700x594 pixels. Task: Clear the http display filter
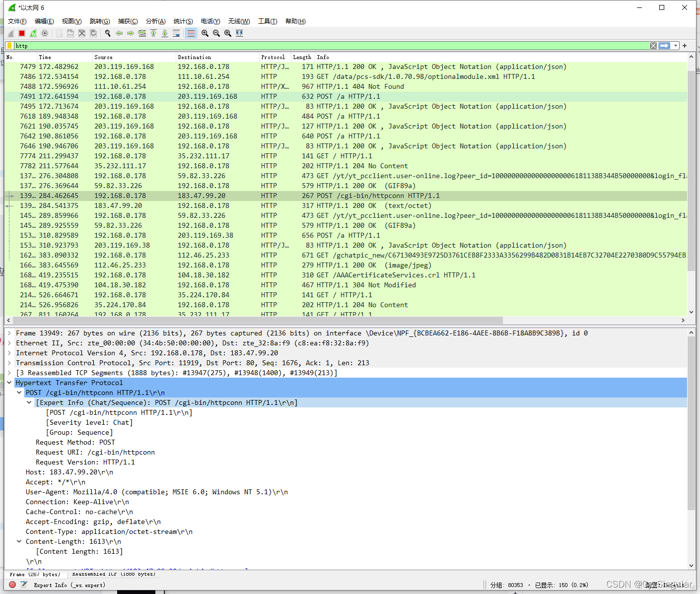[x=653, y=46]
